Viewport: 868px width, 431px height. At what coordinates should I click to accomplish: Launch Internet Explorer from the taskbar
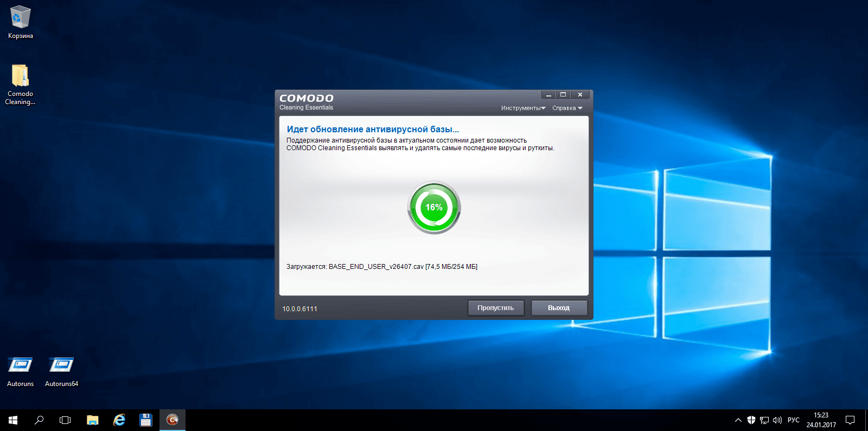119,420
